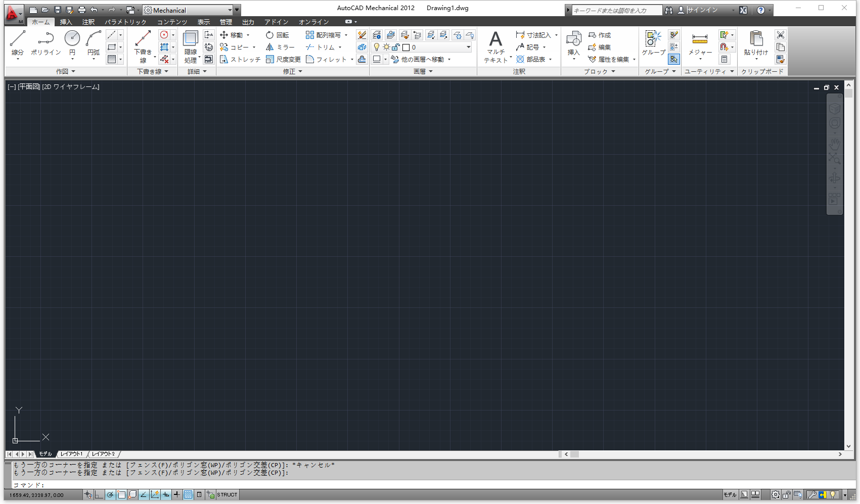The height and width of the screenshot is (504, 860).
Task: Click the Pan hand icon in navigation bar
Action: click(x=834, y=144)
